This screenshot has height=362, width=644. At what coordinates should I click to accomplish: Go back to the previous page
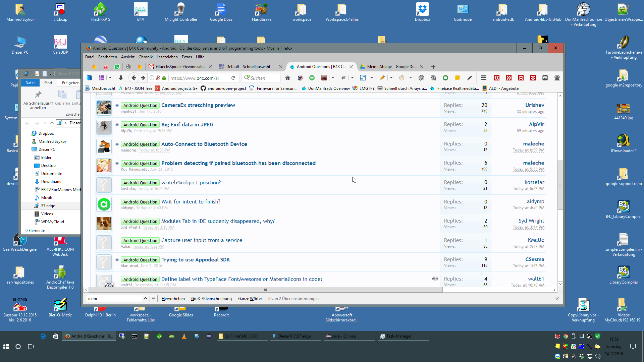pos(134,78)
